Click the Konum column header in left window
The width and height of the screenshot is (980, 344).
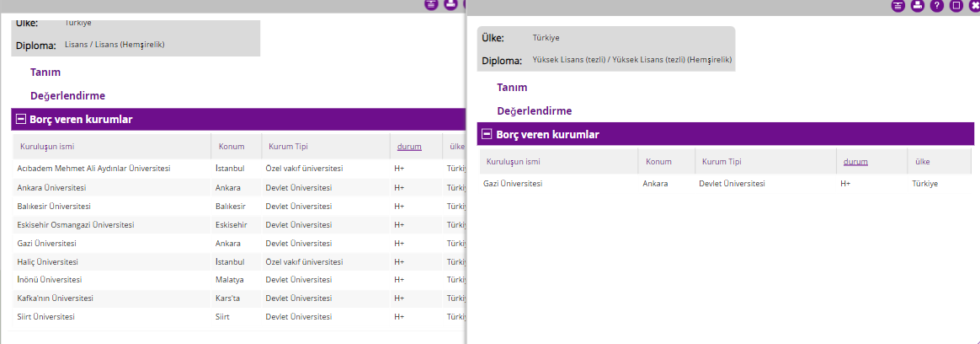click(232, 147)
